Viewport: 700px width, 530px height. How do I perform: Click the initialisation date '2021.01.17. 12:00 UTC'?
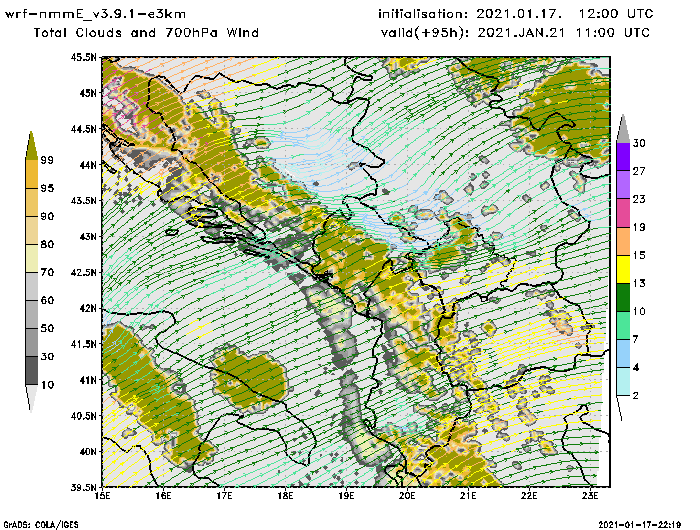tap(565, 14)
